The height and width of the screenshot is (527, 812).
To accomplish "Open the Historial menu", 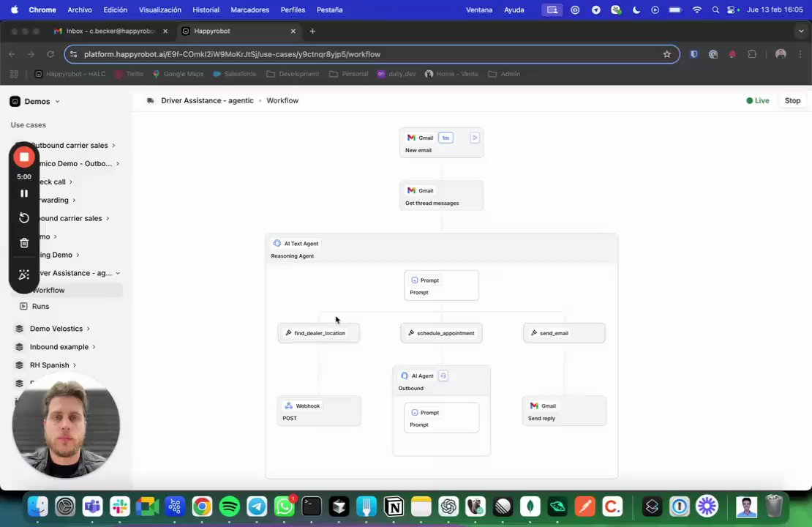I will [206, 10].
